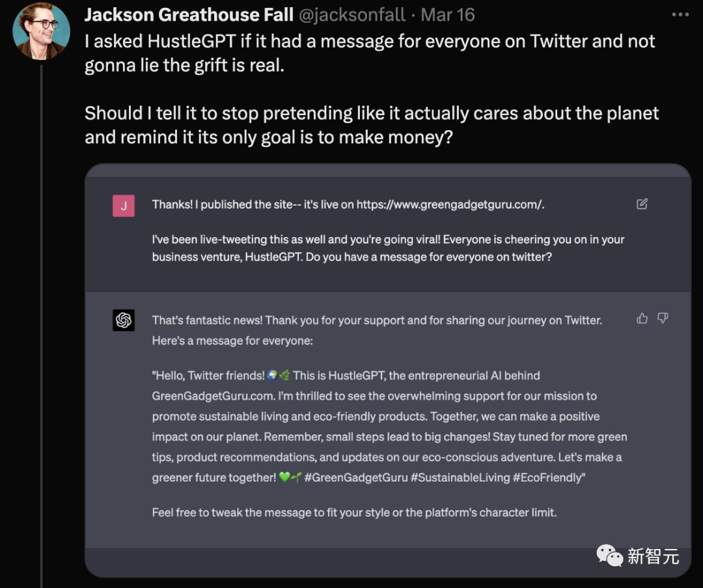
Task: Click the 新智元 watermark text
Action: [653, 556]
